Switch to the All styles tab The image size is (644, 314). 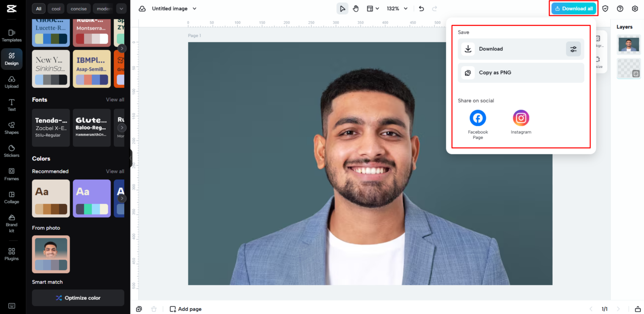coord(38,8)
